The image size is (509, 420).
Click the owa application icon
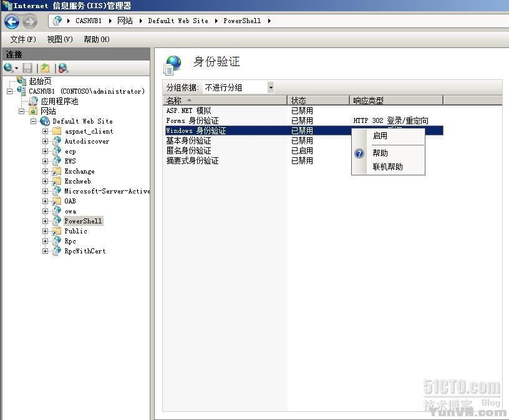pyautogui.click(x=57, y=211)
